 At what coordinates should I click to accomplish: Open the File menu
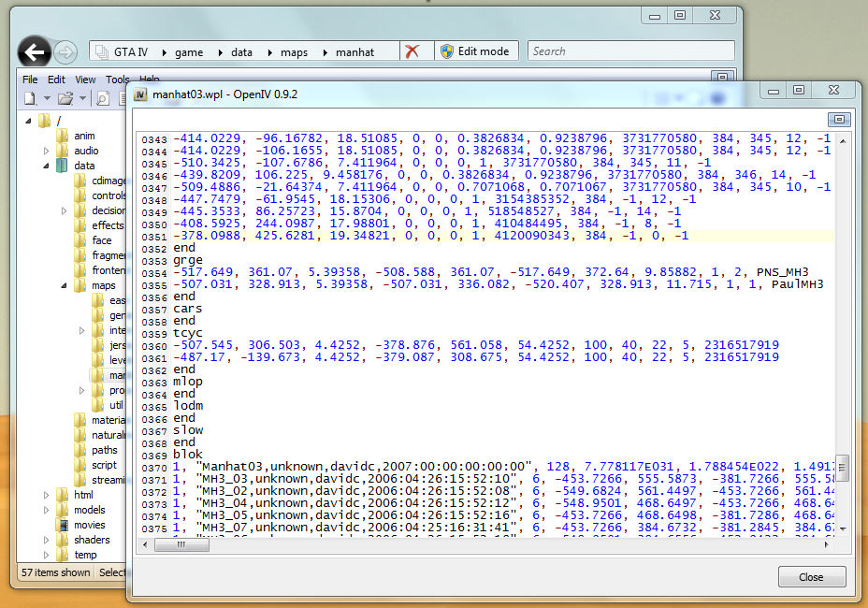[x=30, y=80]
